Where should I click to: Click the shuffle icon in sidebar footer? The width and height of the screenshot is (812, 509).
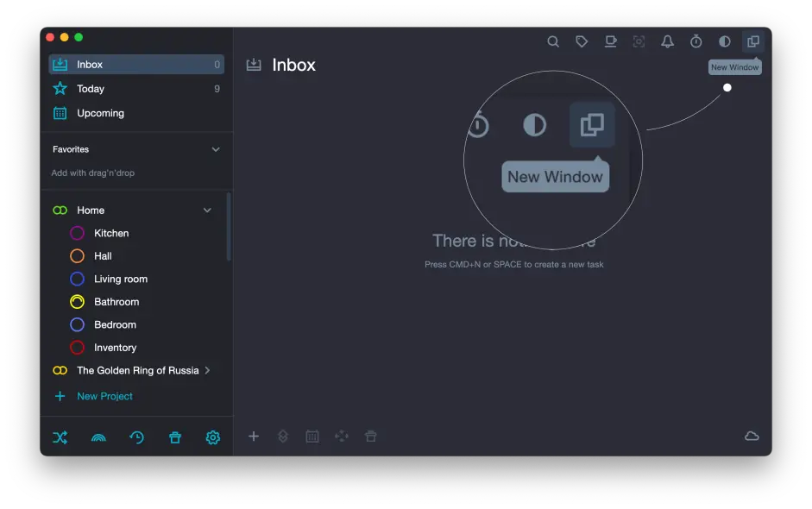pos(60,437)
